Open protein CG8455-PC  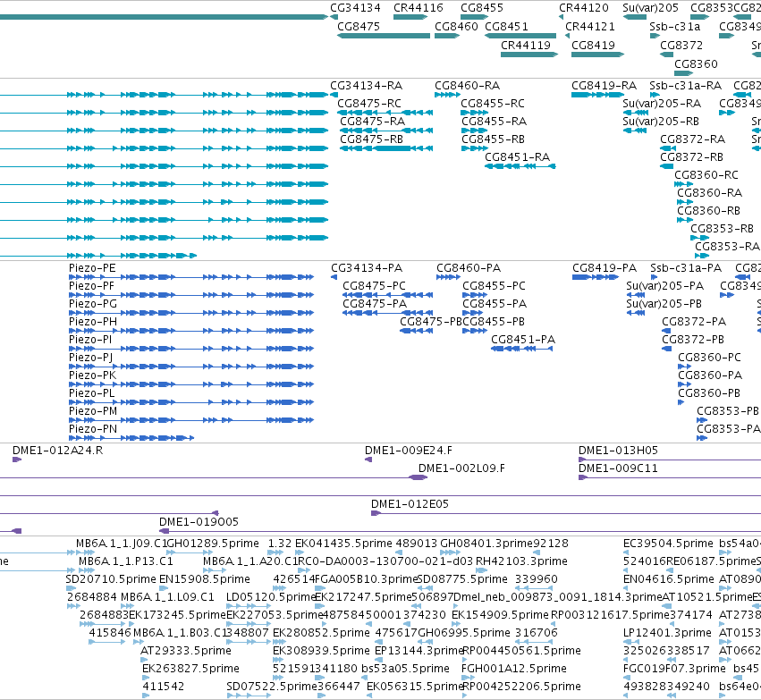coord(494,287)
